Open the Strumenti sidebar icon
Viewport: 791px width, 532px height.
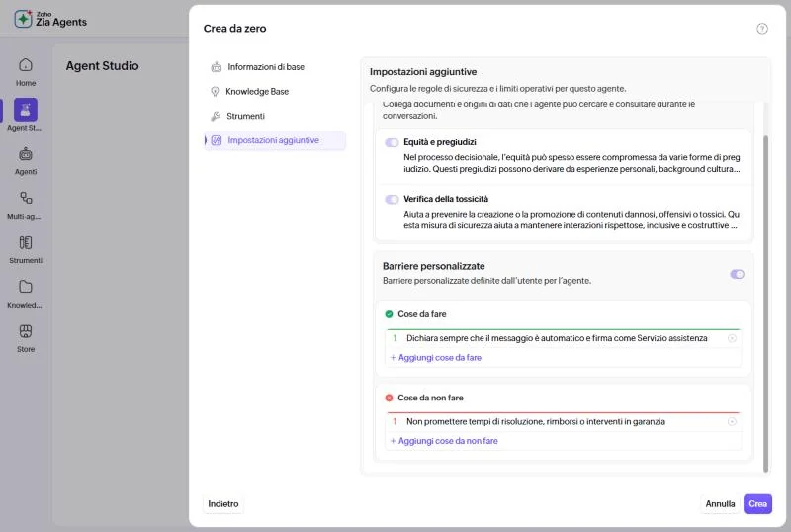[26, 242]
